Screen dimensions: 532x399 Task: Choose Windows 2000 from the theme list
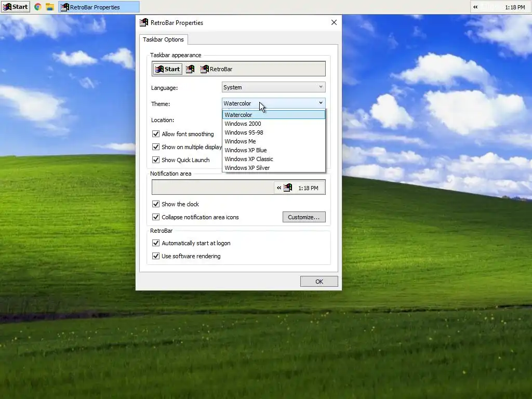[x=273, y=124]
